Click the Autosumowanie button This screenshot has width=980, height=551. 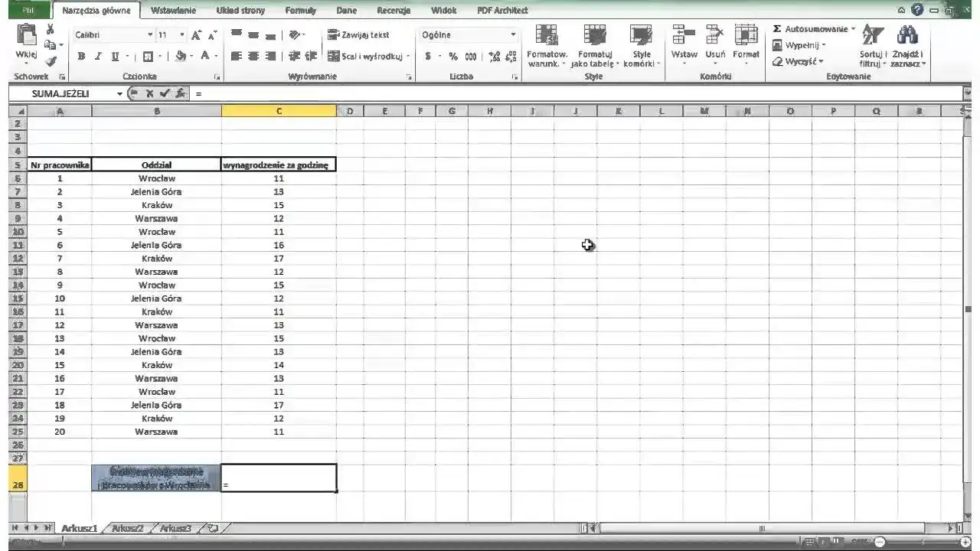point(813,28)
